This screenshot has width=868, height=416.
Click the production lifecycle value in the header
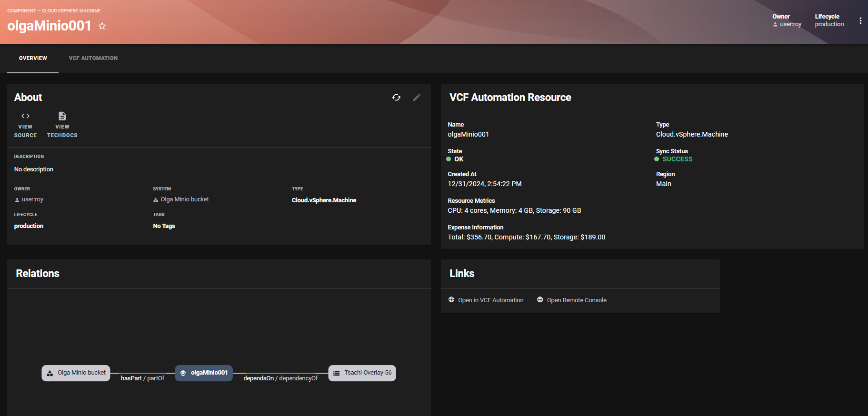click(x=829, y=24)
